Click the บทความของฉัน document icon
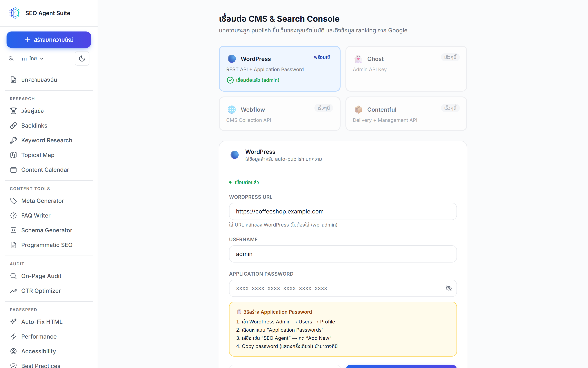 [14, 80]
